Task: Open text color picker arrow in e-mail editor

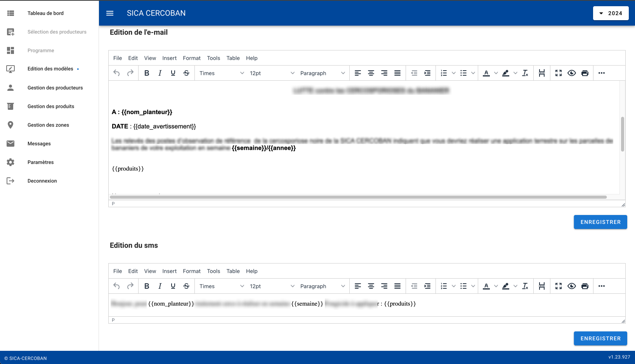Action: (496, 73)
